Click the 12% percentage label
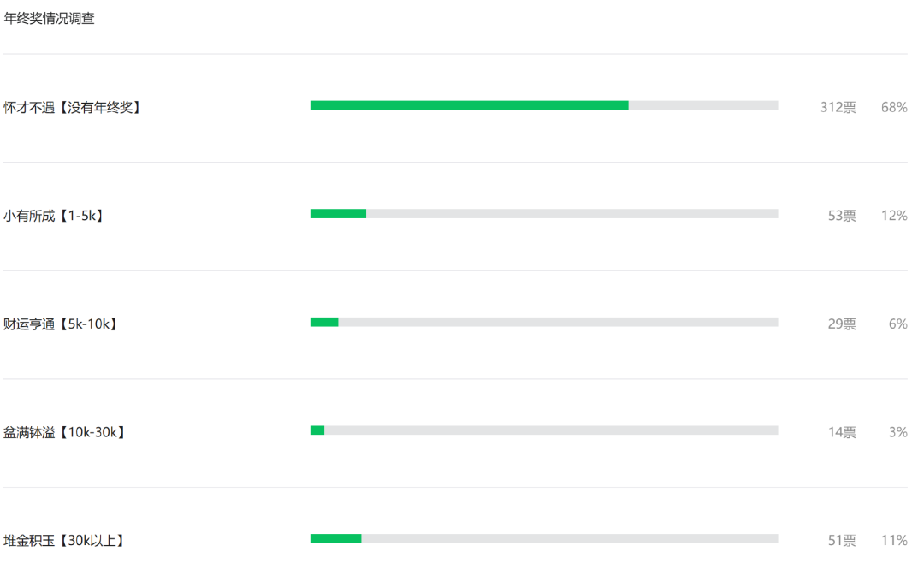The width and height of the screenshot is (924, 564). point(894,216)
